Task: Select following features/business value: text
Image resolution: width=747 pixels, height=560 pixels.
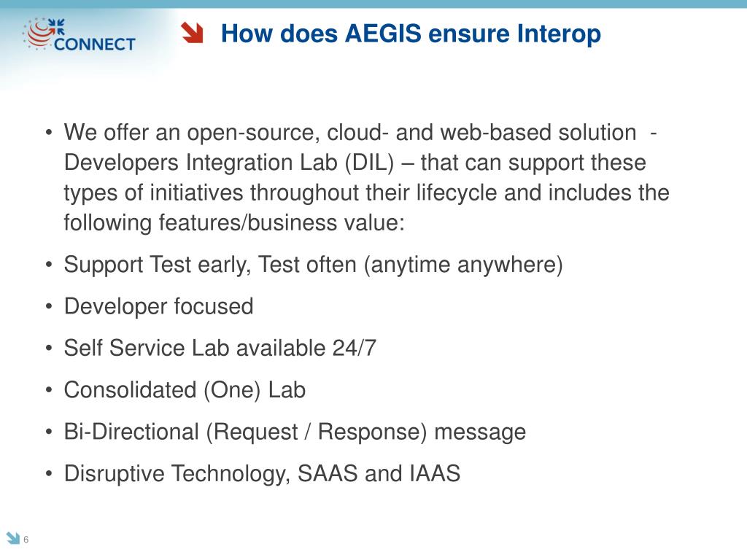Action: point(234,222)
